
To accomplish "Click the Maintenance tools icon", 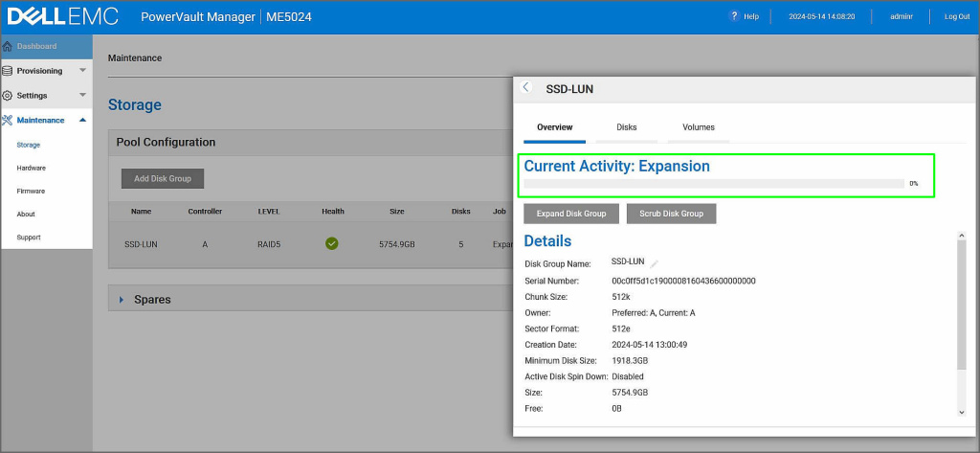I will 8,121.
